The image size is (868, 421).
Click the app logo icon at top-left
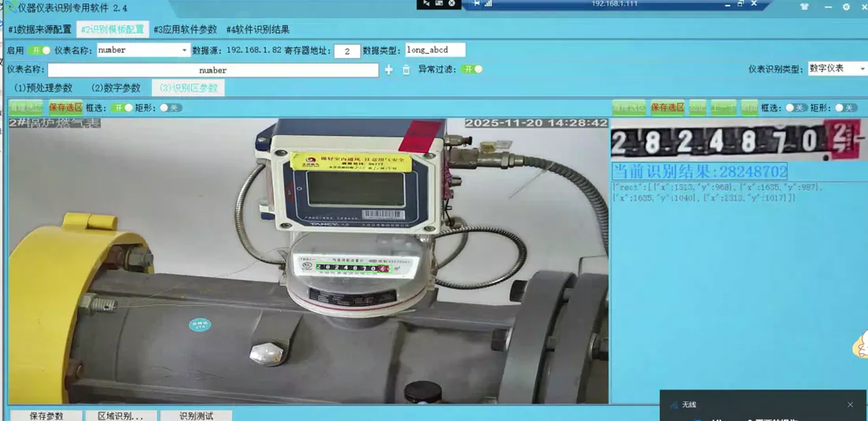tap(10, 7)
